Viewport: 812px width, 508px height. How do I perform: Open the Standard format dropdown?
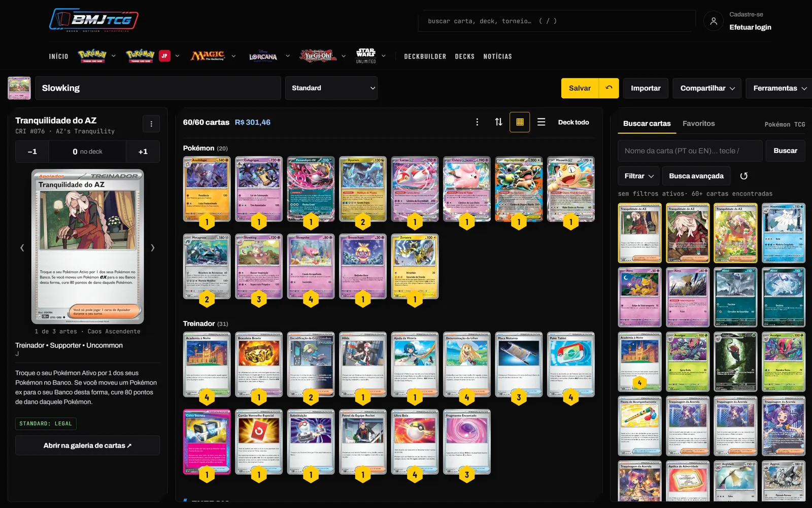[331, 88]
